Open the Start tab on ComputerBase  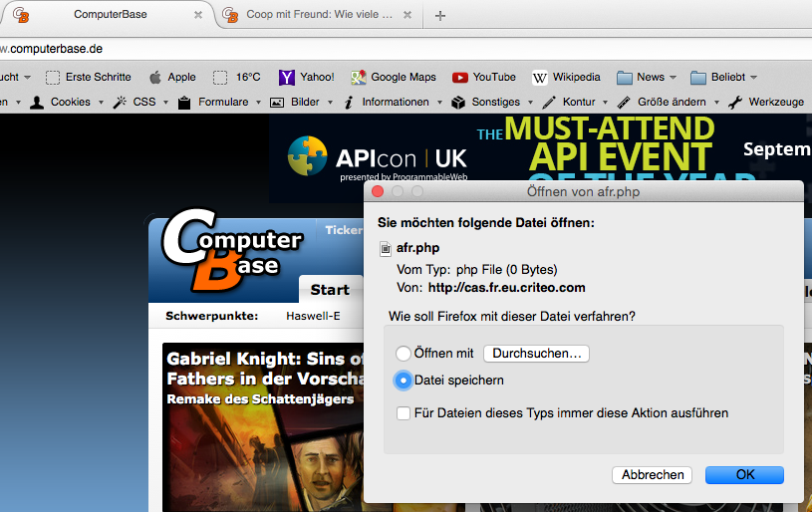[x=331, y=290]
